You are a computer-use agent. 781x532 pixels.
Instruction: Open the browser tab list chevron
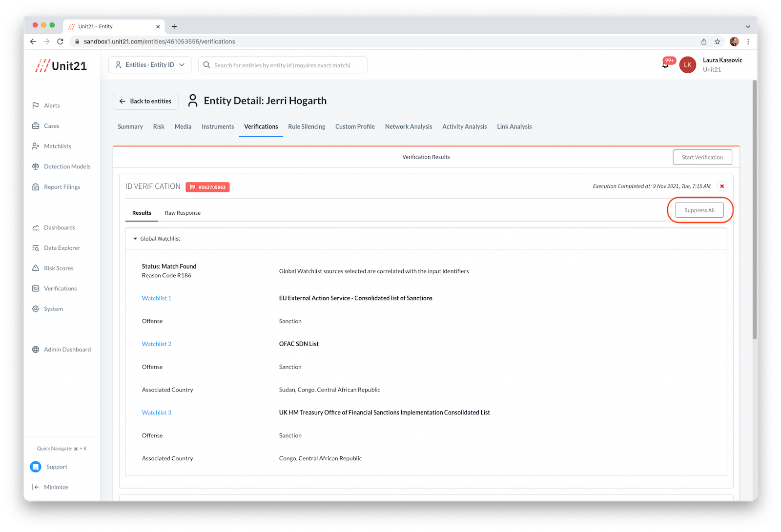click(x=748, y=27)
